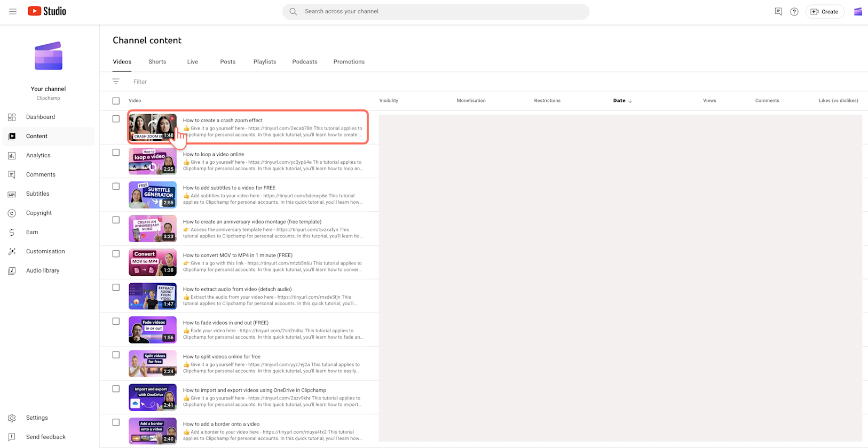Click the search magnifier icon
The image size is (868, 448).
tap(293, 11)
